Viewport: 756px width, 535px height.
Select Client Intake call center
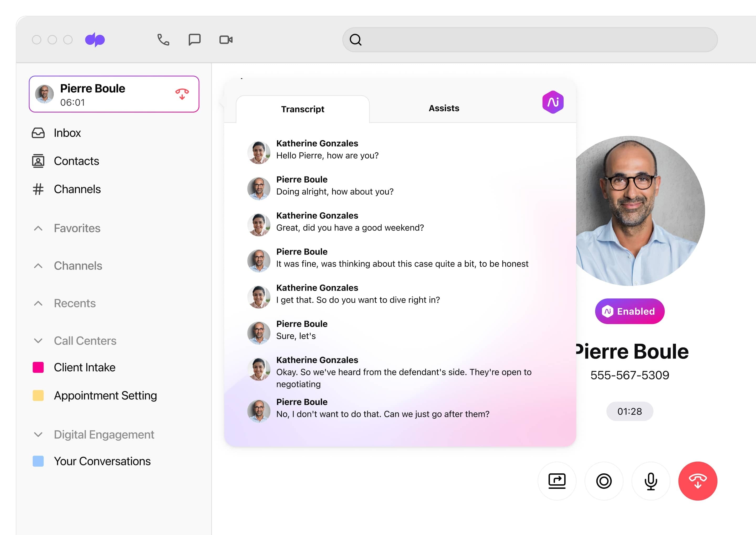point(85,367)
